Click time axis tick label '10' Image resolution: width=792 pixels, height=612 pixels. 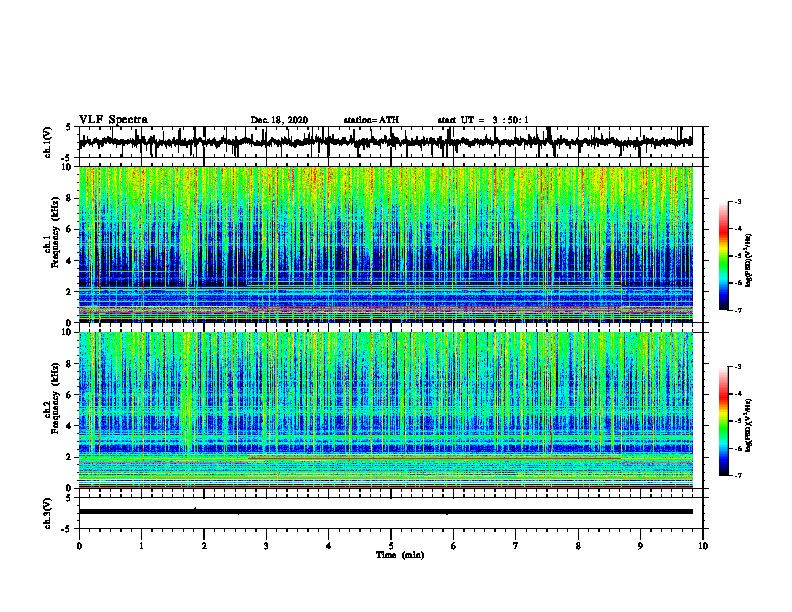(x=703, y=546)
